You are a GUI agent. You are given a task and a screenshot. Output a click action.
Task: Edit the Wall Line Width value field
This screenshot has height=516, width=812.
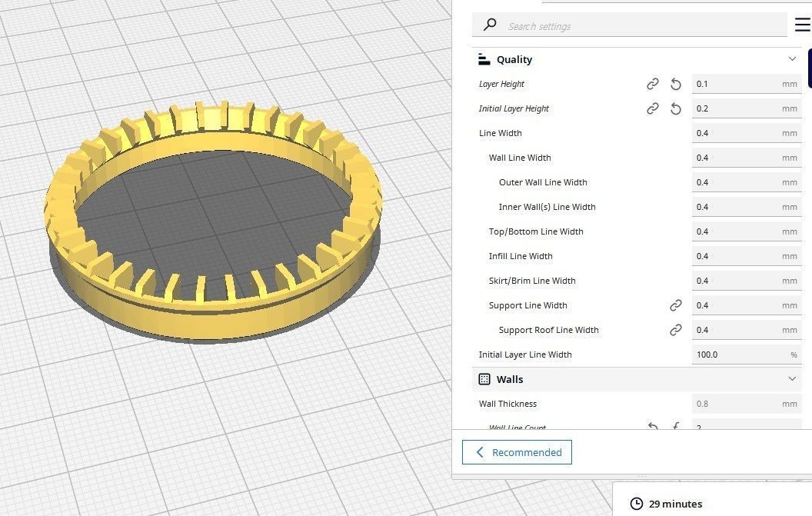(747, 158)
